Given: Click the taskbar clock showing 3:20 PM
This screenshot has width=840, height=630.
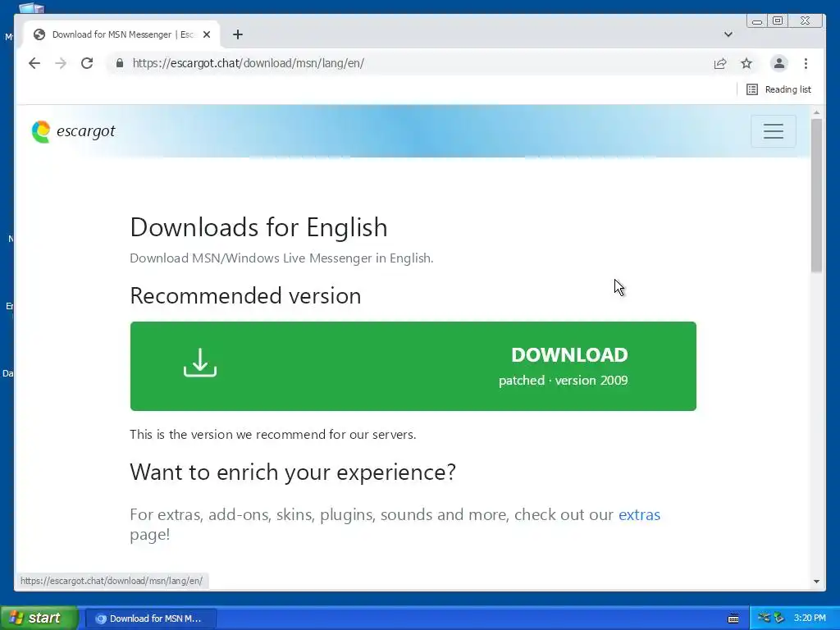Looking at the screenshot, I should coord(810,618).
